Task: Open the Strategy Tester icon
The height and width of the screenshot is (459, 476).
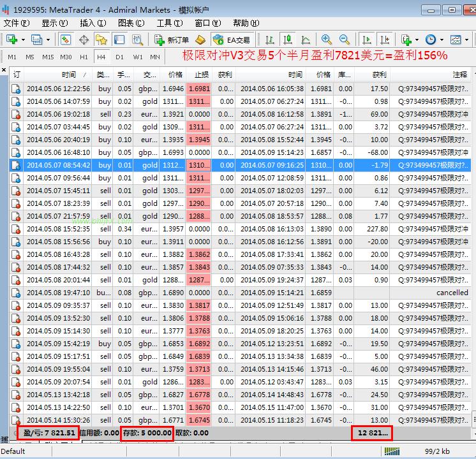Action: 137,40
